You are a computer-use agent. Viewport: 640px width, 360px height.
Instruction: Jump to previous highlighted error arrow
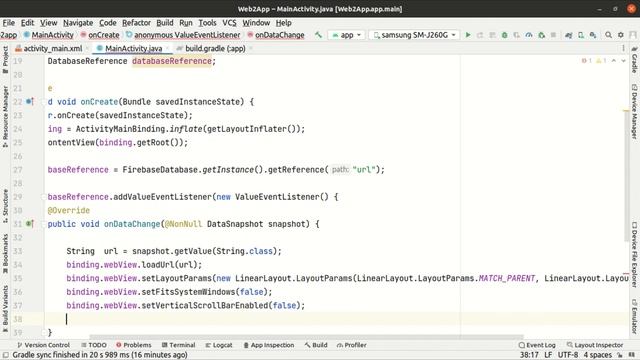614,61
